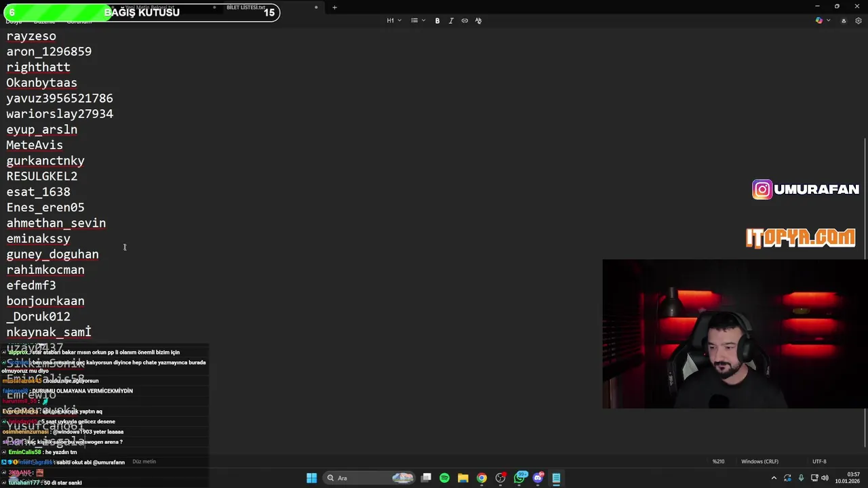The width and height of the screenshot is (868, 488).
Task: Open Task View on the taskbar
Action: point(426,478)
